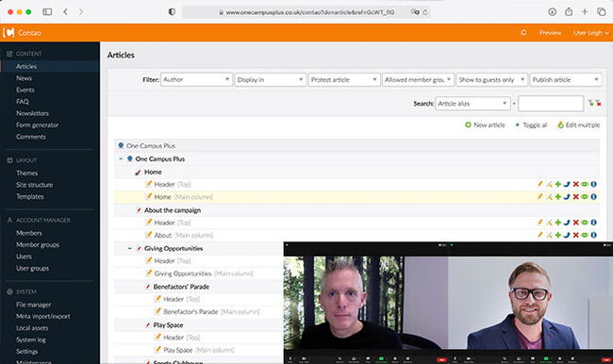Open article settings for Header under Home
The height and width of the screenshot is (364, 613).
(x=549, y=184)
